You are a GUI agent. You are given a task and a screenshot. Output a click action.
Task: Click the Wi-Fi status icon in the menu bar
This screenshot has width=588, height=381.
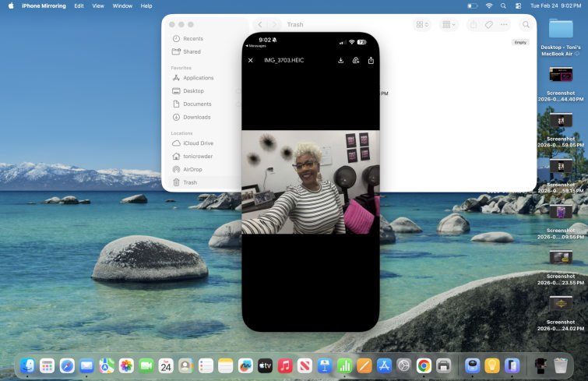coord(489,5)
